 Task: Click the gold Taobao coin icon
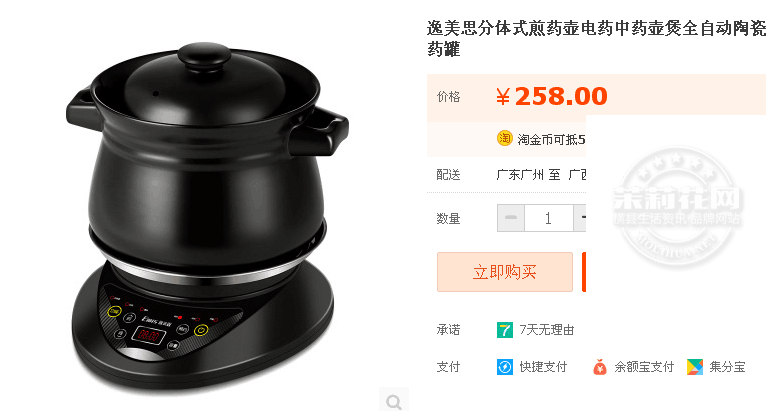point(504,139)
